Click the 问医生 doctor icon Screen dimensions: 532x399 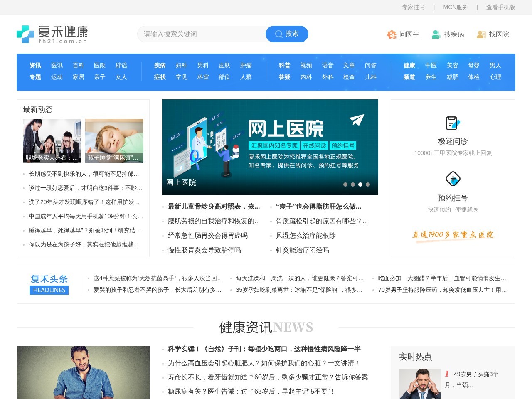coord(391,34)
